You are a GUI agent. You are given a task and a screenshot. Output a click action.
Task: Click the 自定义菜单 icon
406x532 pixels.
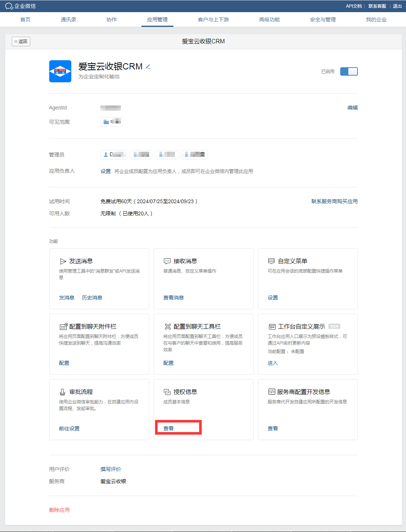[x=272, y=261]
